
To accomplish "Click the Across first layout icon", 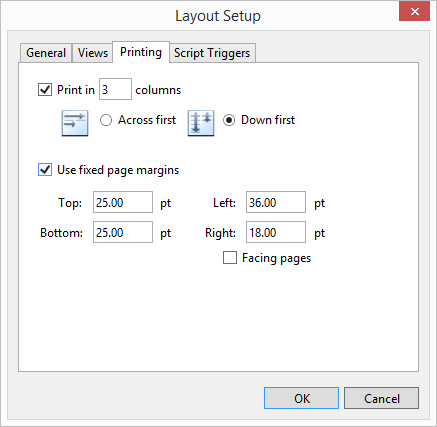I will pyautogui.click(x=75, y=123).
